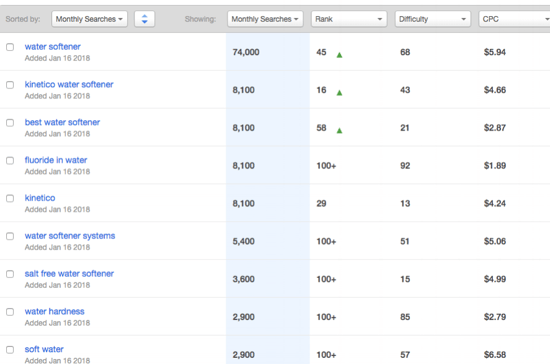Click rank value 58 for best water softener
The image size is (550, 364).
point(321,128)
